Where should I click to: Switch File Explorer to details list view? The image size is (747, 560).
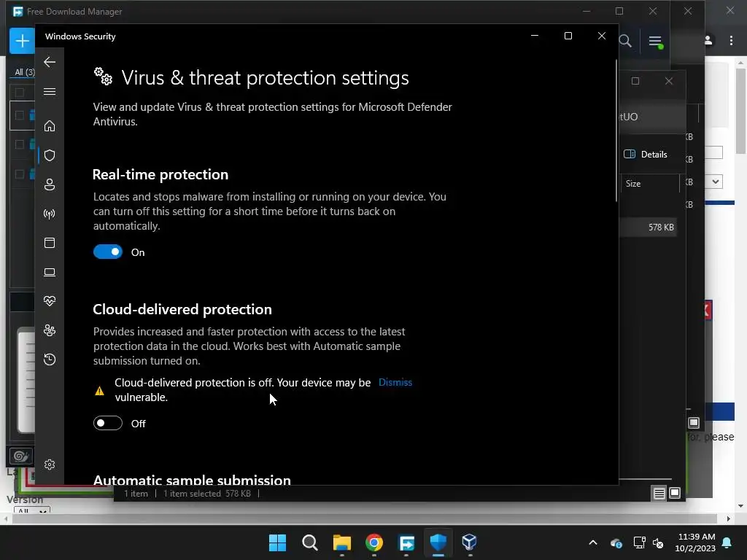[659, 494]
